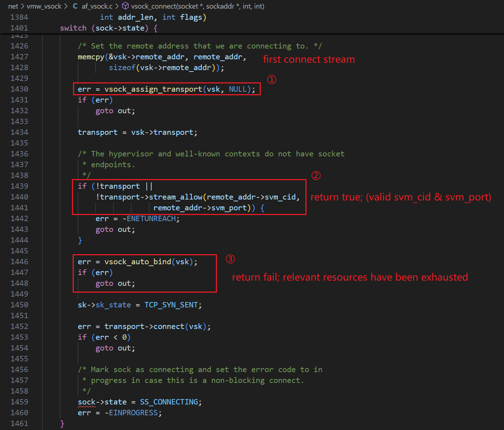Click the SS_CONNECTING constant
The width and height of the screenshot is (504, 430).
[169, 402]
